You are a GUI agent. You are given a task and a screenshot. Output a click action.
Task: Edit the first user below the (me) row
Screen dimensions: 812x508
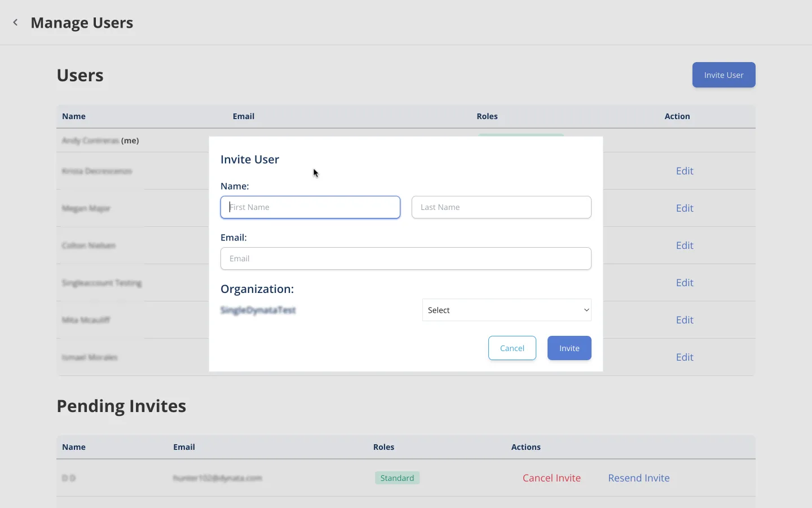coord(685,171)
